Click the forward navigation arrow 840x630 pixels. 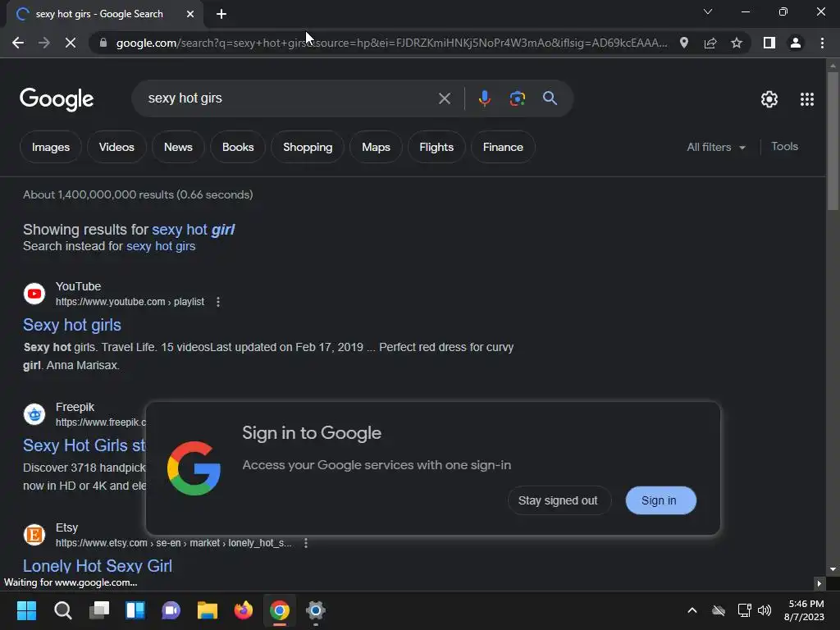click(44, 43)
